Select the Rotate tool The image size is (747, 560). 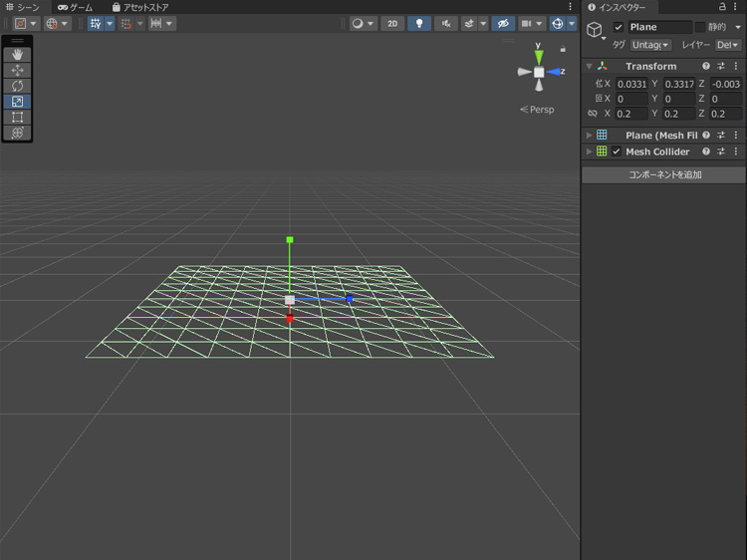click(x=17, y=86)
